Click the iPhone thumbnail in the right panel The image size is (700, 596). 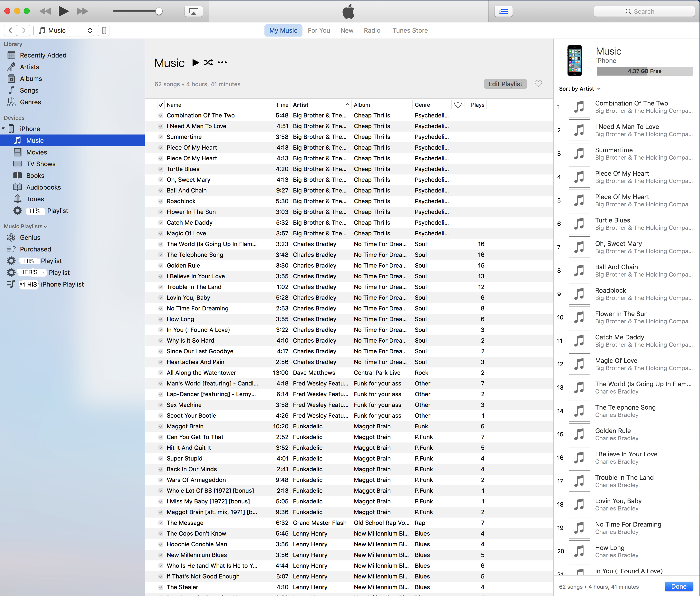pos(574,60)
